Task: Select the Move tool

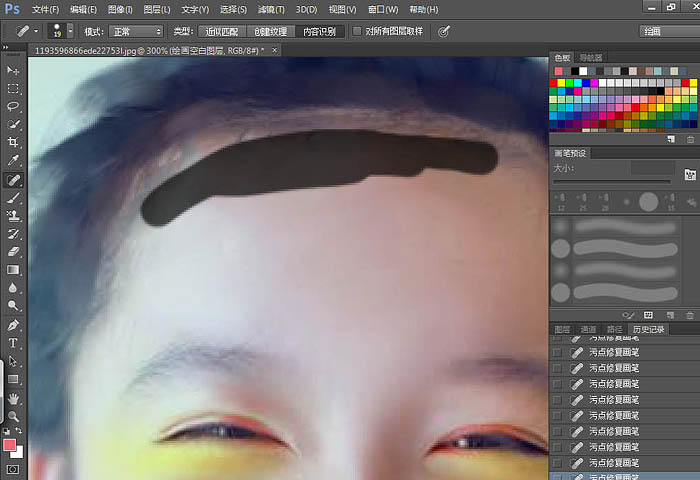Action: pyautogui.click(x=13, y=71)
